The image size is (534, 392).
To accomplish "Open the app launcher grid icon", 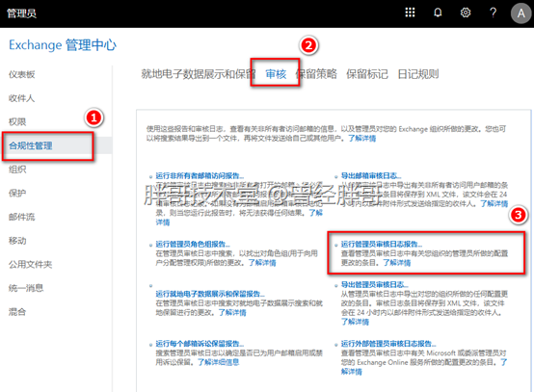I will point(410,13).
